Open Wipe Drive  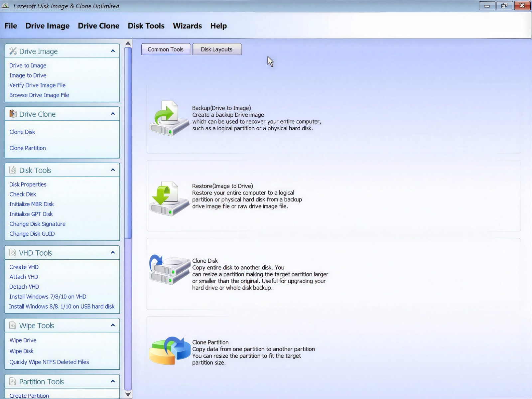[23, 340]
